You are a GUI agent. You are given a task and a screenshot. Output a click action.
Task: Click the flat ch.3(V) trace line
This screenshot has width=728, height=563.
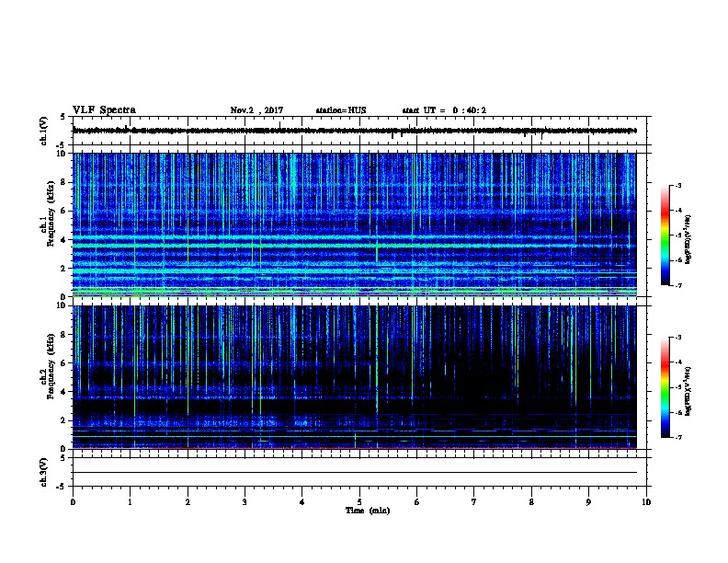pyautogui.click(x=355, y=473)
